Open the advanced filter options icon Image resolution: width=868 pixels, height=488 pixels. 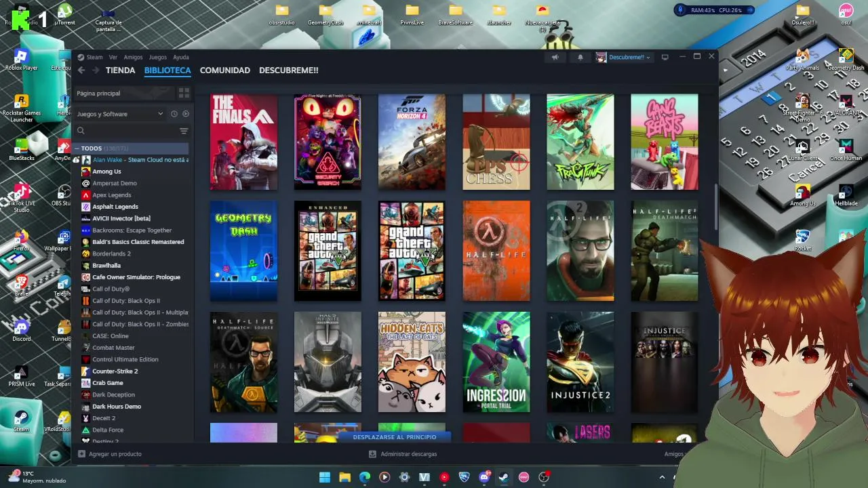pos(184,131)
